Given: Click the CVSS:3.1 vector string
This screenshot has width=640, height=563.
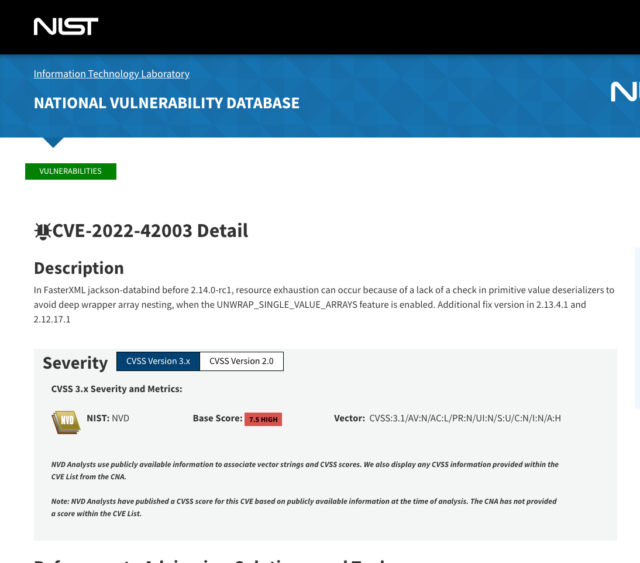Looking at the screenshot, I should (465, 418).
